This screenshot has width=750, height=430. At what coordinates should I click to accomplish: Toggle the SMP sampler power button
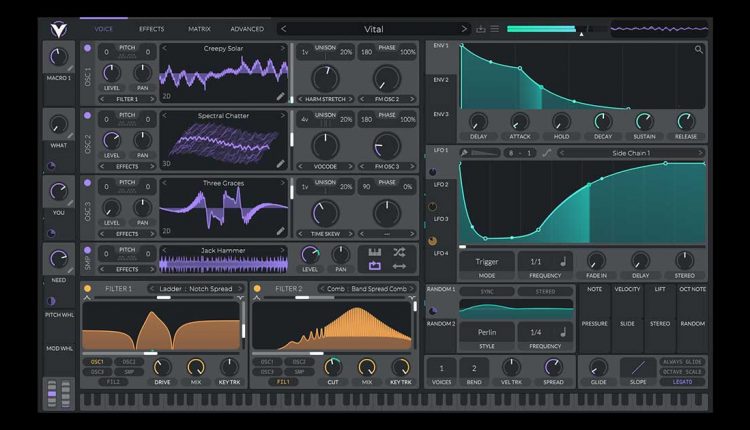pyautogui.click(x=88, y=250)
